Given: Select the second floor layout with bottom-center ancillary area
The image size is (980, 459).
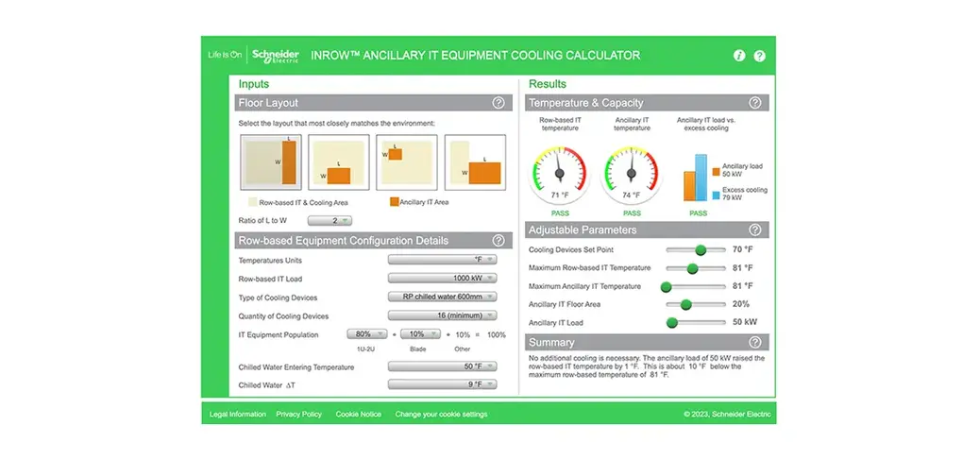Looking at the screenshot, I should pyautogui.click(x=339, y=162).
